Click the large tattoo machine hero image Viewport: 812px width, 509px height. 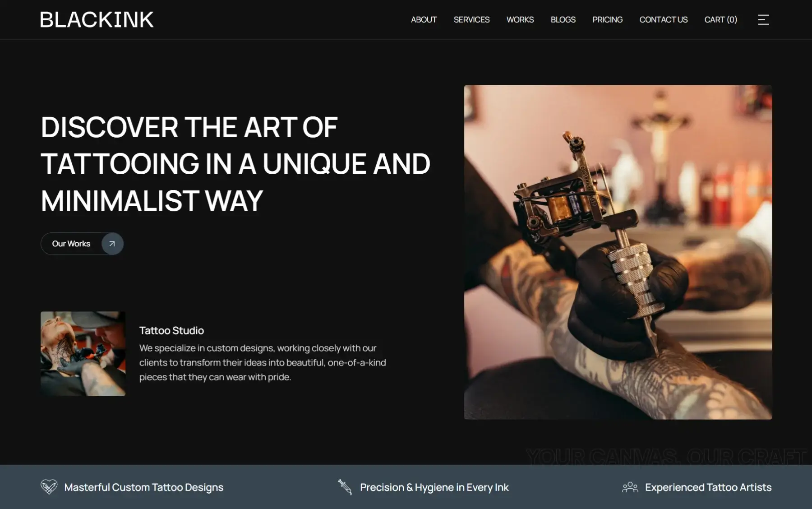click(618, 252)
